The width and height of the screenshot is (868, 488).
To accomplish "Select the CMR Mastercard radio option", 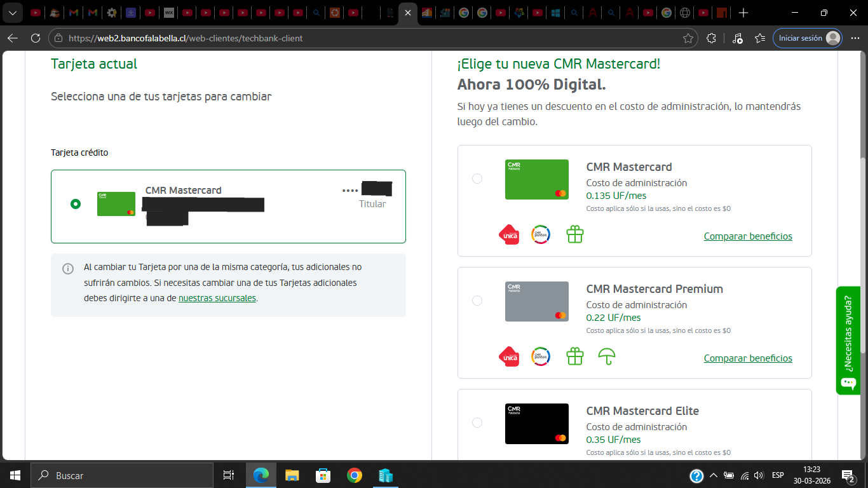I will point(477,179).
